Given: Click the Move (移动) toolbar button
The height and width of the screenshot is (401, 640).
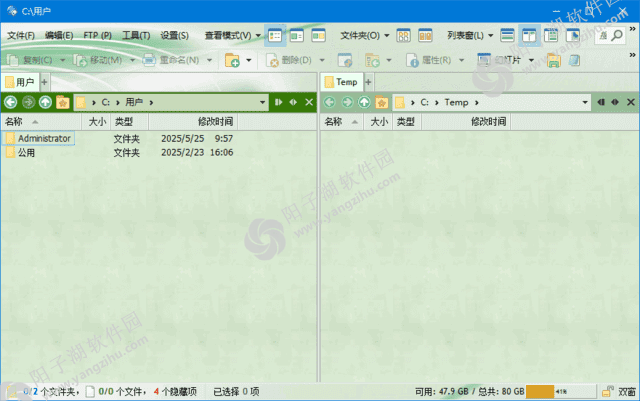Looking at the screenshot, I should point(98,60).
